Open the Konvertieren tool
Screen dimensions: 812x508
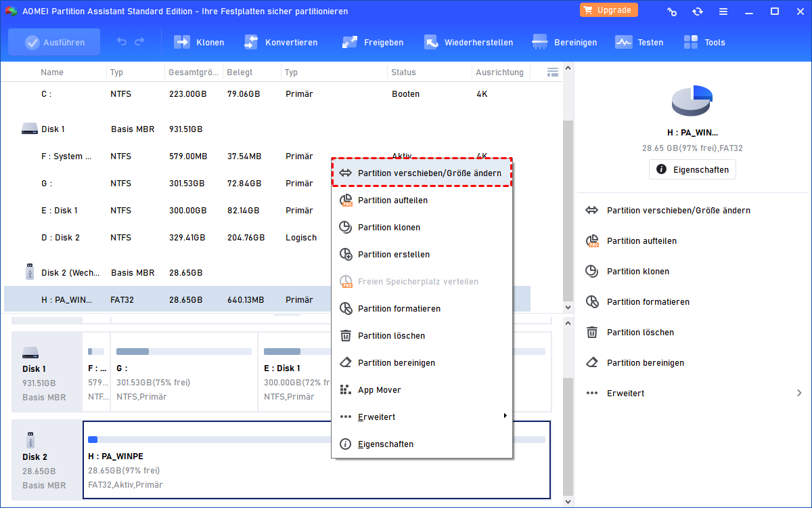(x=280, y=42)
